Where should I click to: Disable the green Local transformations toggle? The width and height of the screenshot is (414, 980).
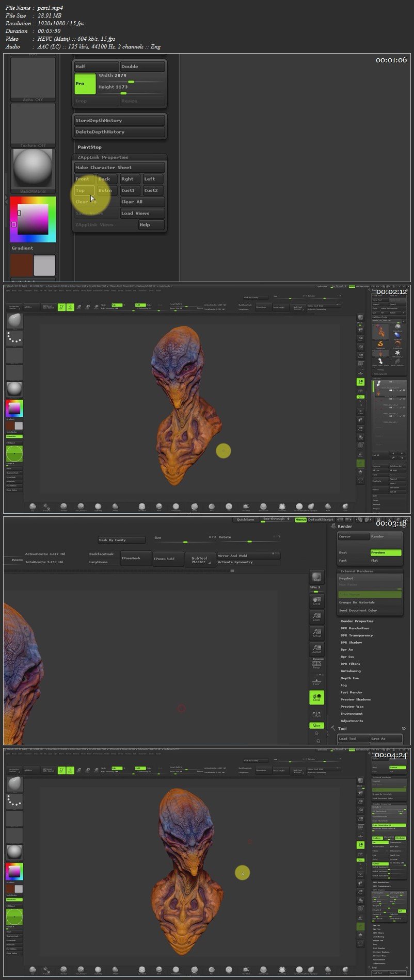tap(316, 697)
